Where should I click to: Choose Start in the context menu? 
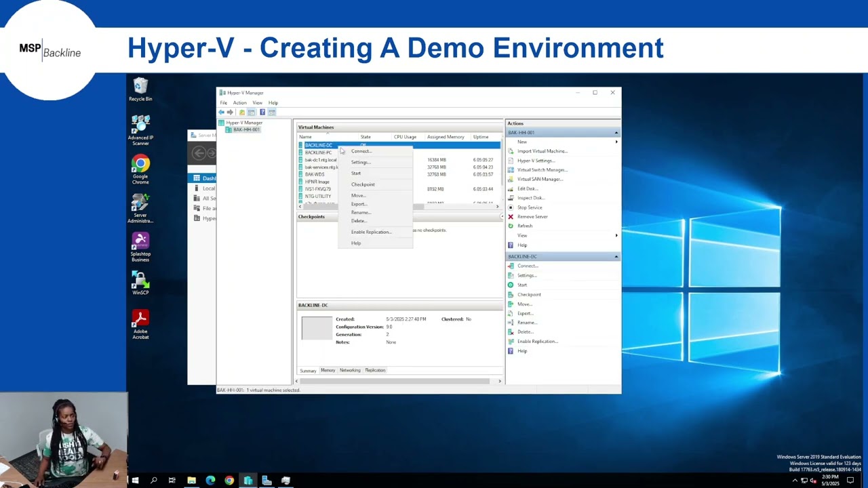point(356,173)
